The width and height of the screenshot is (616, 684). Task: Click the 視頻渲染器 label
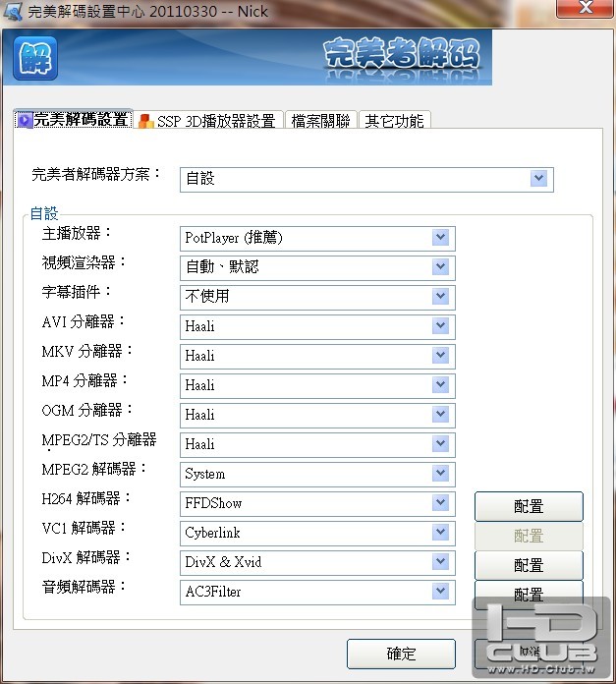pos(84,262)
